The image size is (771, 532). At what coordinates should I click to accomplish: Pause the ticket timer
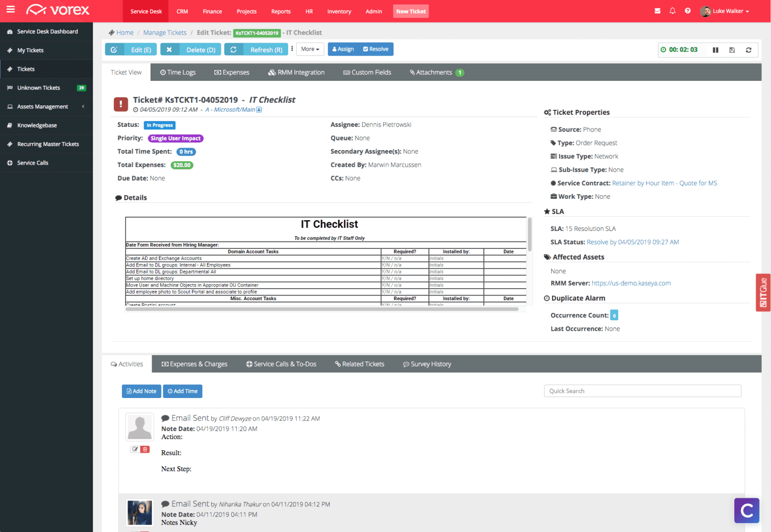coord(715,50)
